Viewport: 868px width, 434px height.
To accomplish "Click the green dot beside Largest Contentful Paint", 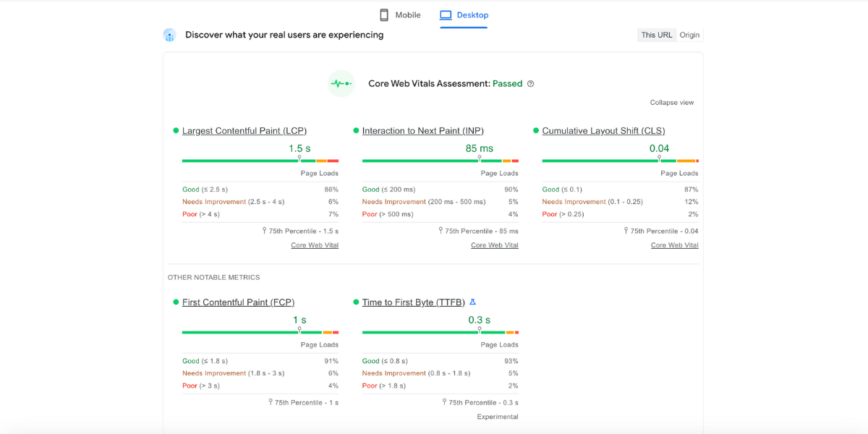I will [x=176, y=131].
